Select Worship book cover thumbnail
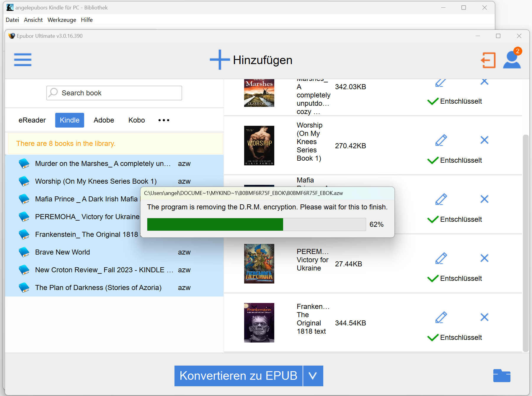The image size is (532, 396). click(259, 146)
